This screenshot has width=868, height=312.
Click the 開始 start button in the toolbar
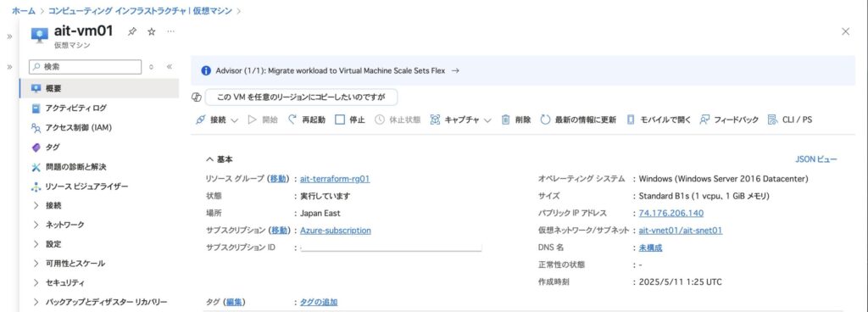[x=263, y=120]
